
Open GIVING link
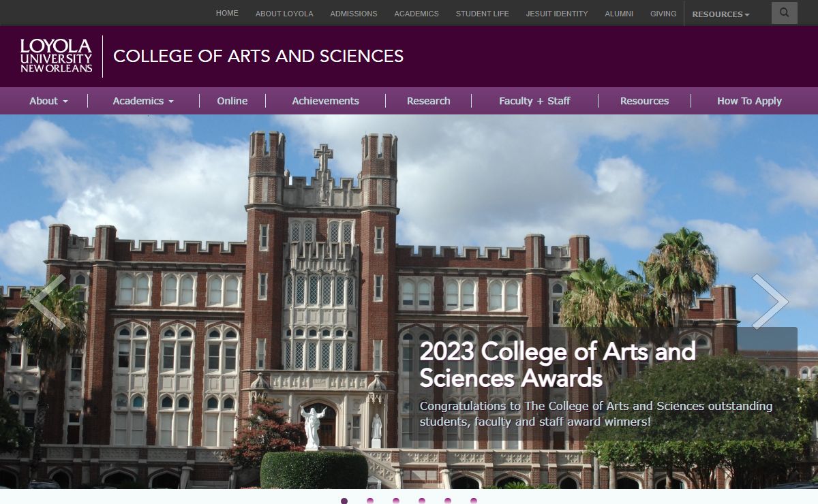663,14
